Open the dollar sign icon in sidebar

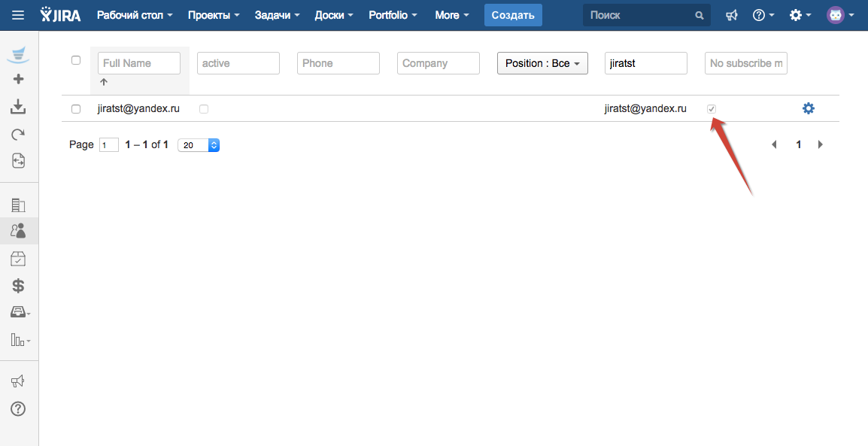tap(19, 286)
